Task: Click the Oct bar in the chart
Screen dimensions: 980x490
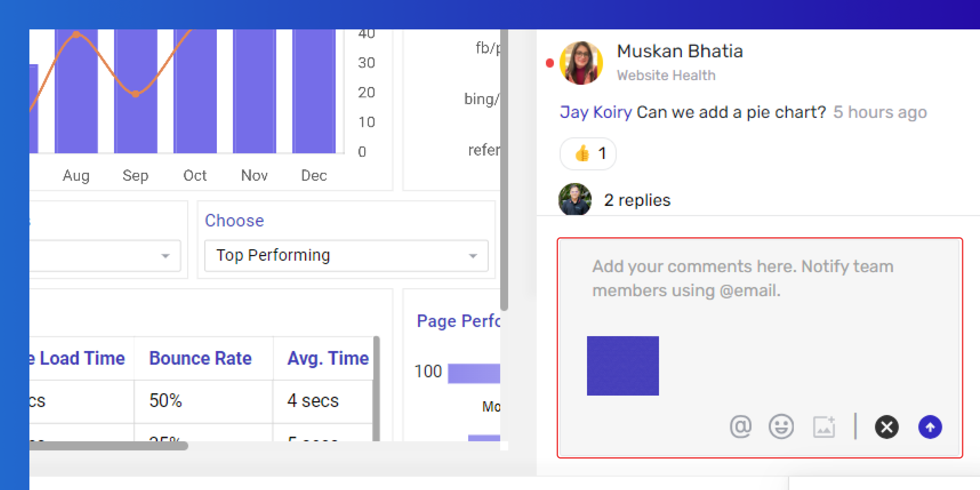Action: (x=195, y=91)
